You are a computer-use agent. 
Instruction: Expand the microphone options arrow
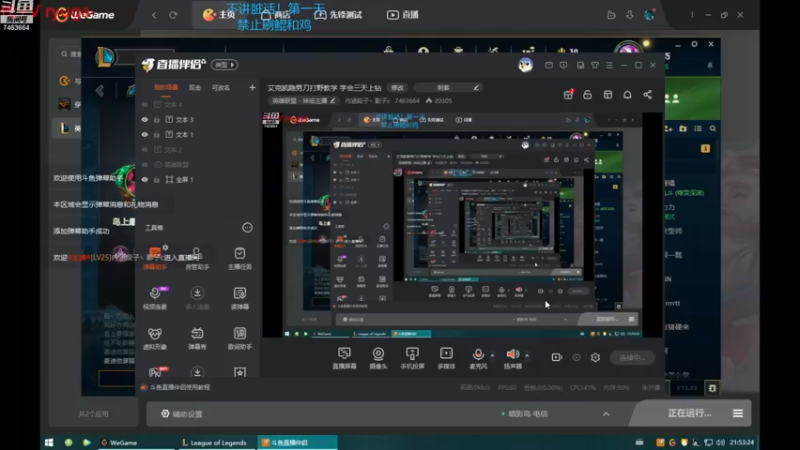pyautogui.click(x=492, y=355)
